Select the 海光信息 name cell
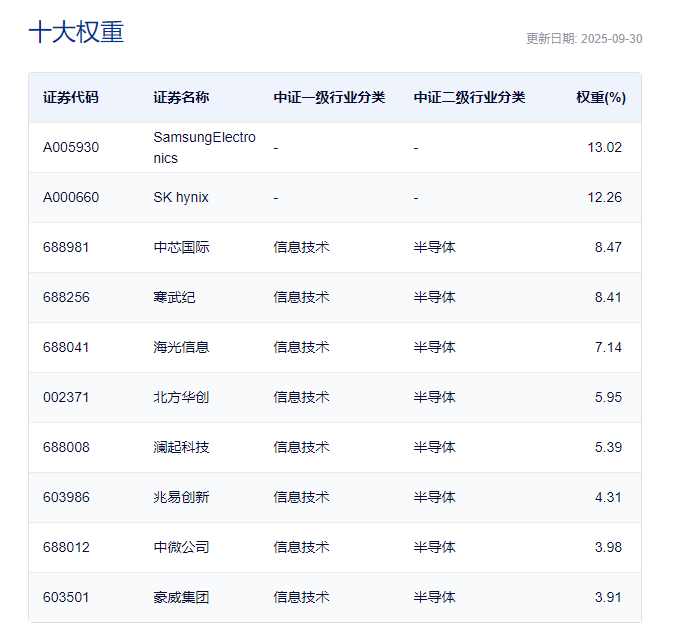The image size is (686, 630). pos(181,347)
